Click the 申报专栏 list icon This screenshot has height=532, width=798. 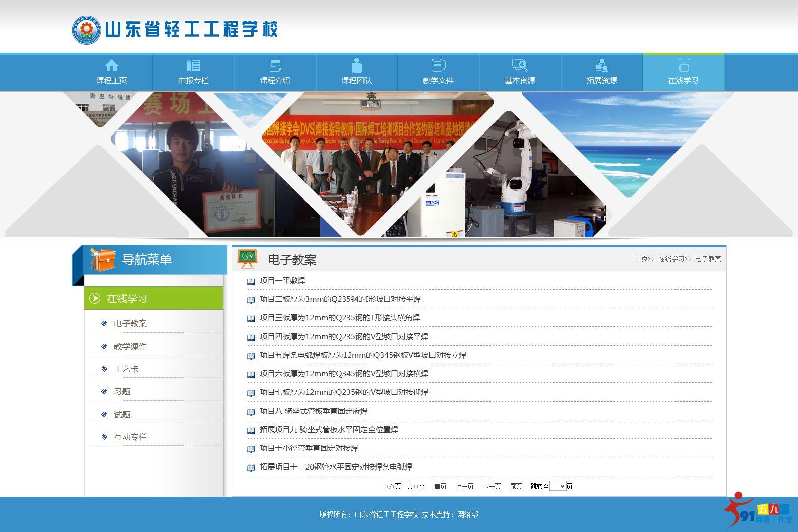coord(193,65)
